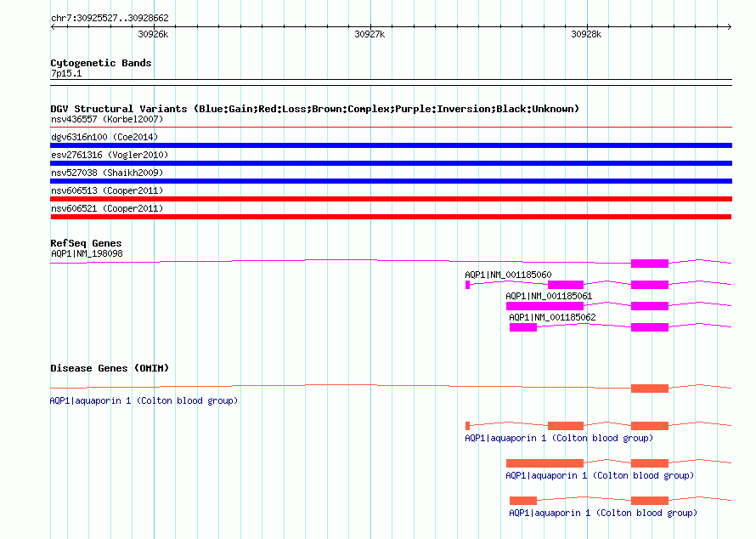The height and width of the screenshot is (539, 756).
Task: Click the blue bar under dgv6316n100
Action: pos(391,145)
